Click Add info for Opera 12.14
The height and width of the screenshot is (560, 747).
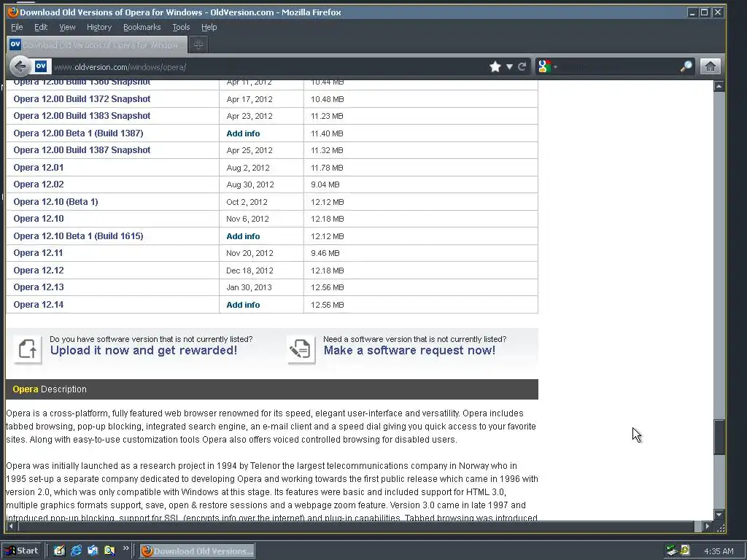pos(243,306)
